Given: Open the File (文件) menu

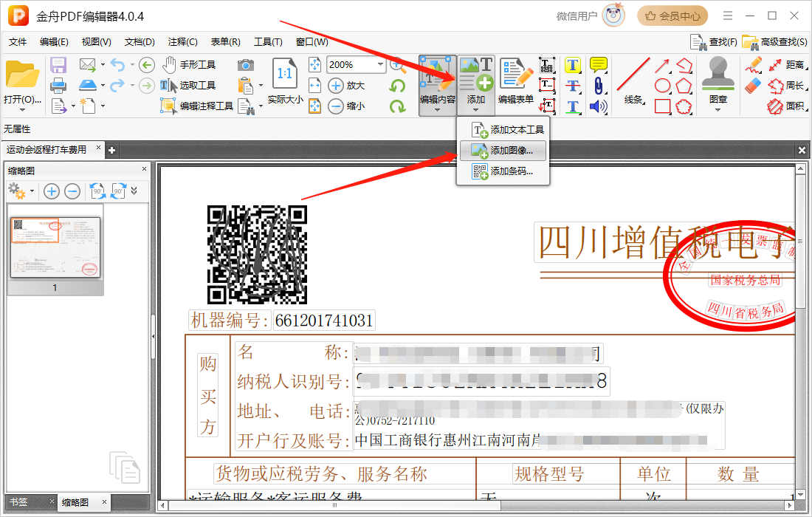Looking at the screenshot, I should (18, 41).
